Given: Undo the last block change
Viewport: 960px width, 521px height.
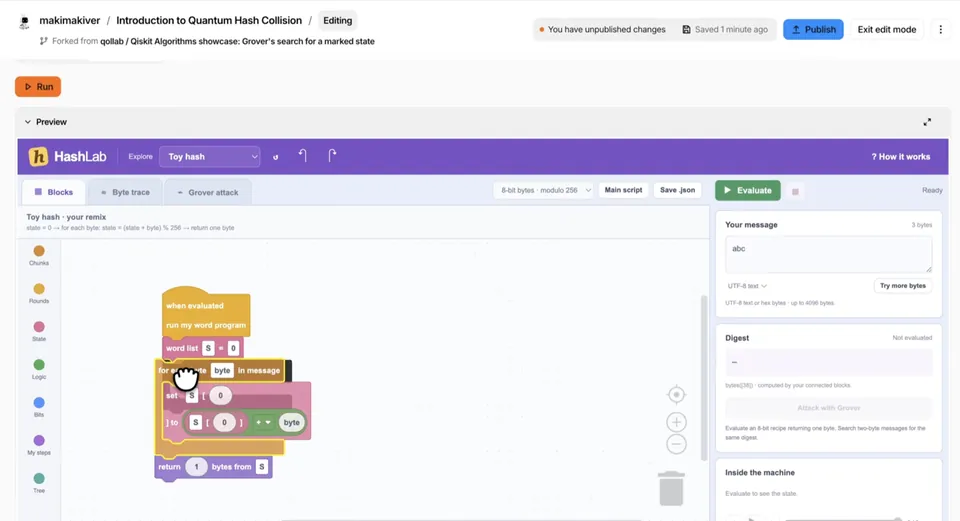Looking at the screenshot, I should click(x=302, y=156).
